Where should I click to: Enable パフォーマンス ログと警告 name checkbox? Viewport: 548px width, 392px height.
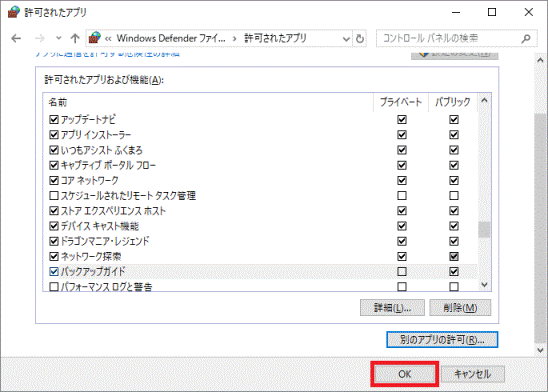[54, 287]
